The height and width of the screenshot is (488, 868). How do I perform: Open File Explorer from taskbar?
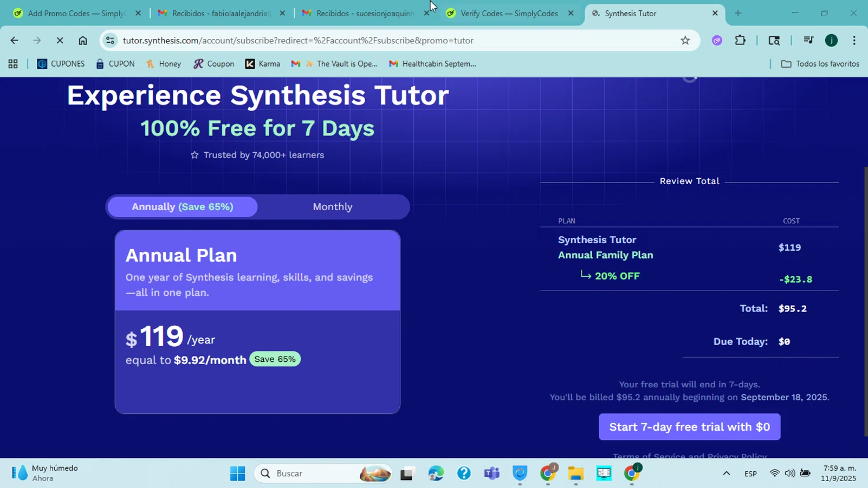coord(575,474)
